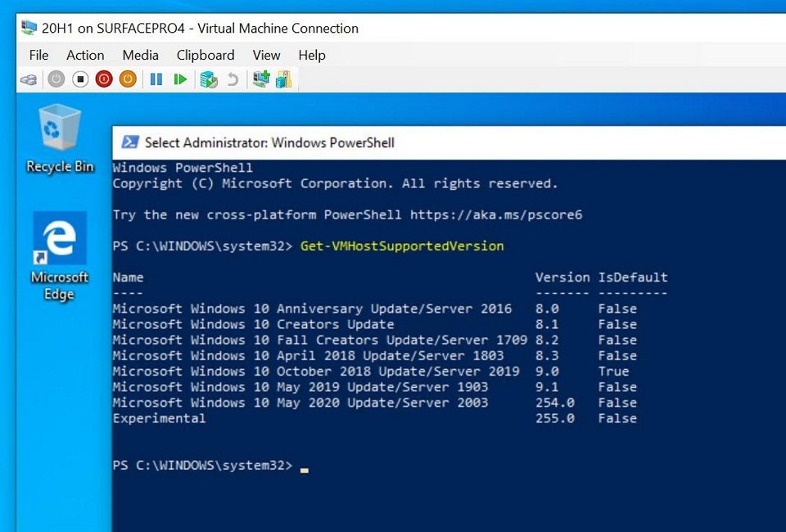
Task: Open the Help menu
Action: coord(311,55)
